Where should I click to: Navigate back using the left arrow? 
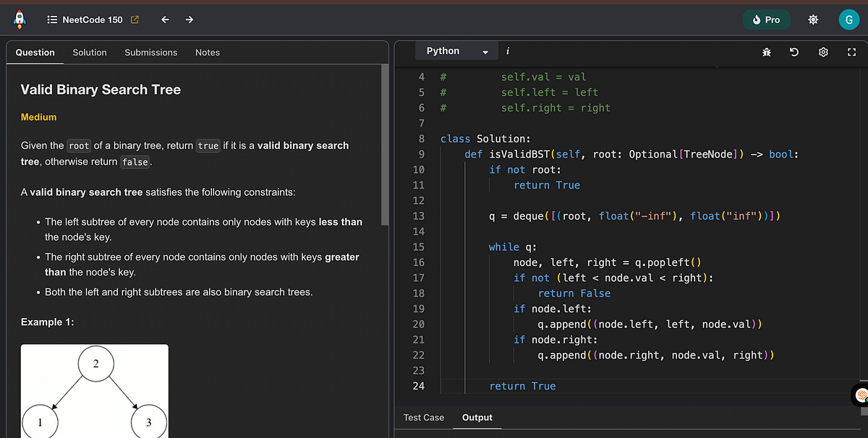(164, 20)
